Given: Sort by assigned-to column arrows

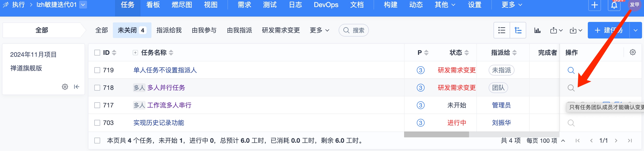Looking at the screenshot, I should (514, 53).
